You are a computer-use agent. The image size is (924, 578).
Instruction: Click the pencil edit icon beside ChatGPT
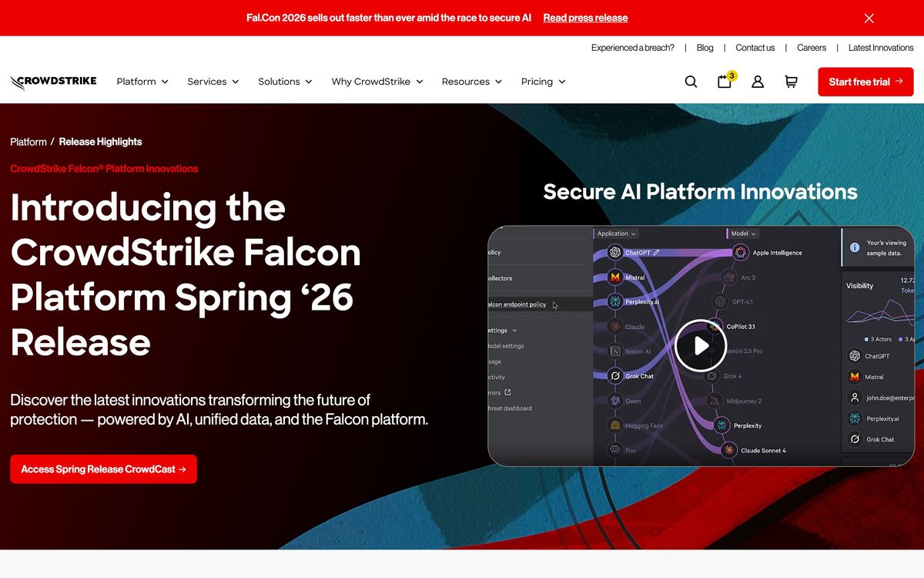point(656,252)
